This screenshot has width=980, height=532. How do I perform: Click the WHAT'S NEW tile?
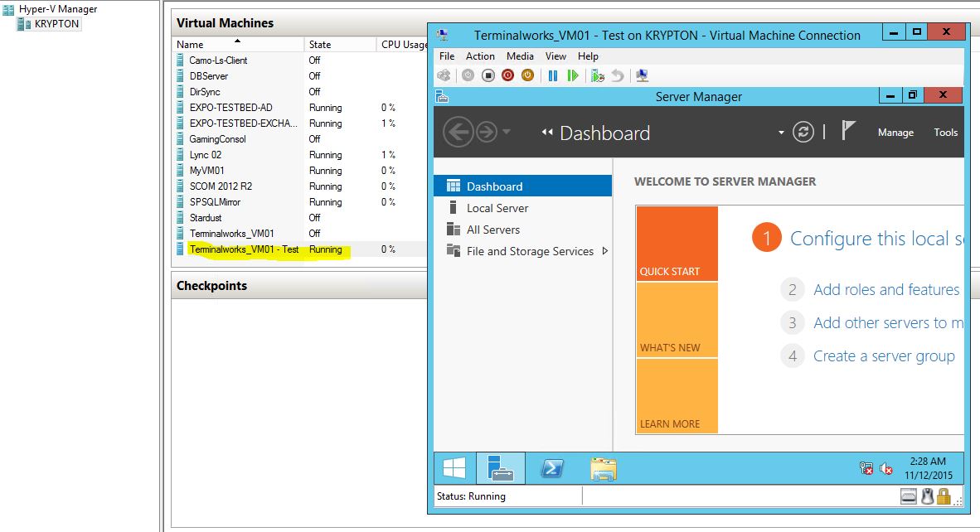(677, 320)
